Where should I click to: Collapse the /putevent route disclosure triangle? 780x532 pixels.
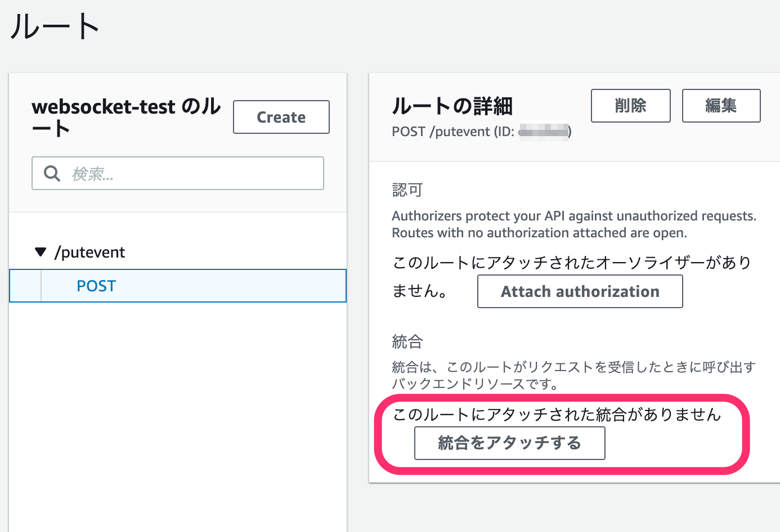tap(40, 252)
